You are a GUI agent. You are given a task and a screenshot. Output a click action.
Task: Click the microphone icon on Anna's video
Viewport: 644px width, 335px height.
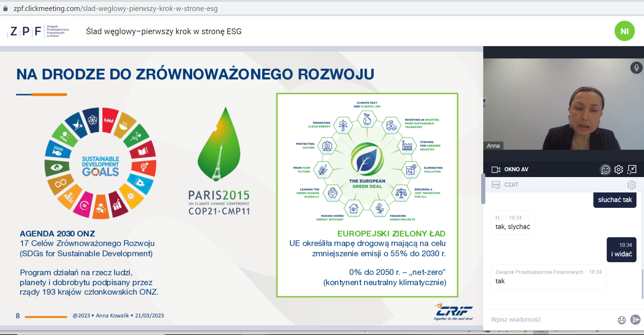click(x=636, y=68)
